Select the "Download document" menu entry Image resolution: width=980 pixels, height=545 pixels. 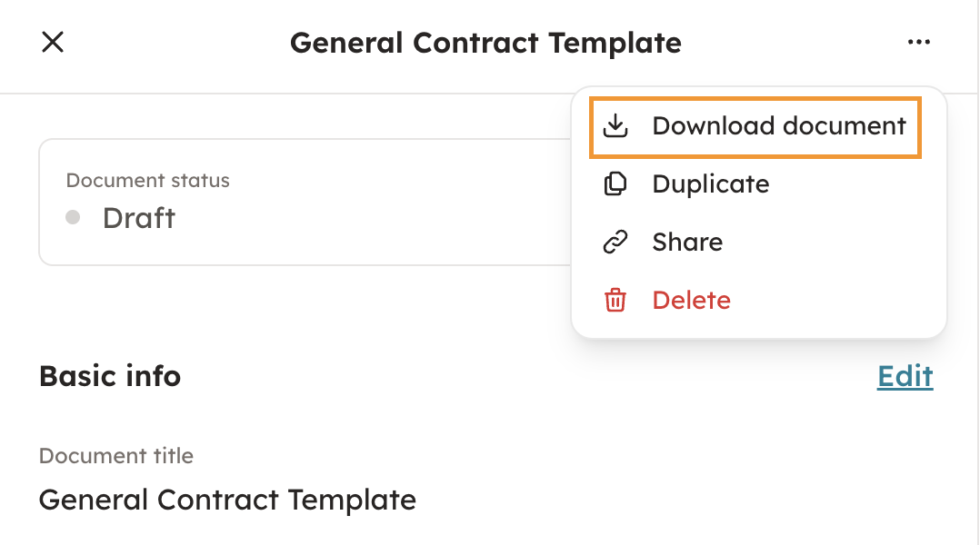[x=779, y=125]
